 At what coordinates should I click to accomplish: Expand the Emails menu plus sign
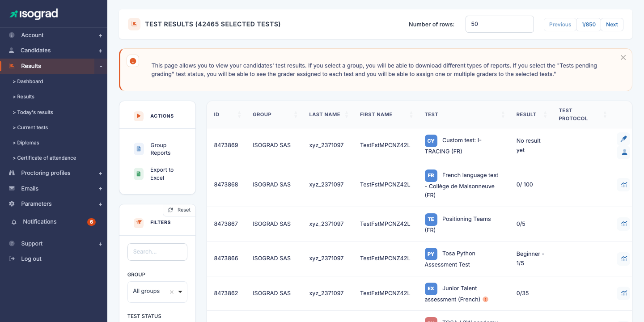click(x=100, y=189)
